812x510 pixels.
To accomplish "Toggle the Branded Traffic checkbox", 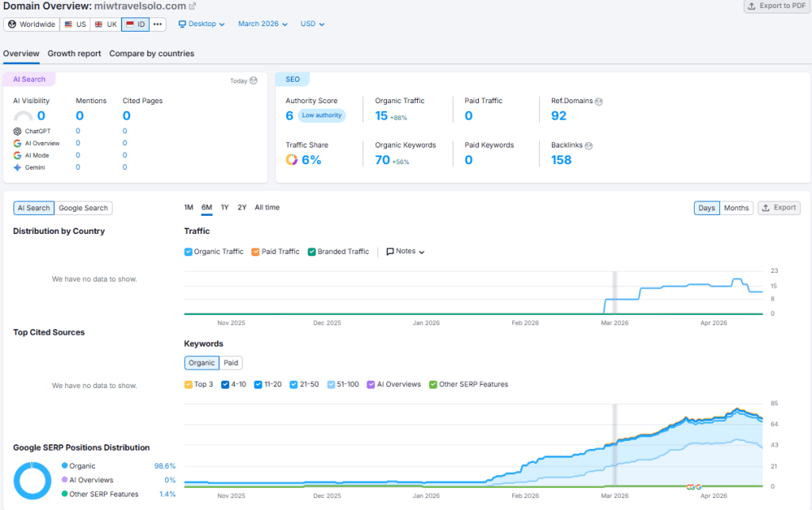I will pyautogui.click(x=312, y=251).
